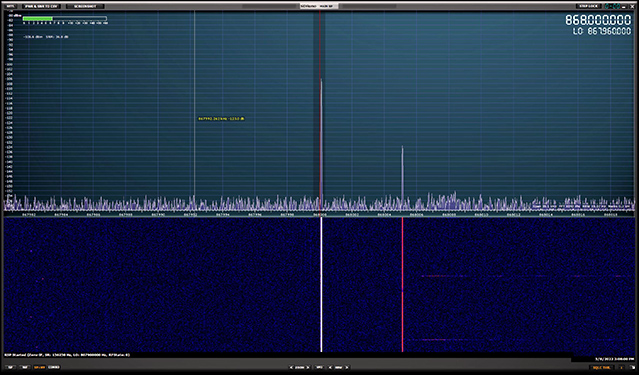The width and height of the screenshot is (639, 375).
Task: Increase zoom with the right ZOOM arrow
Action: (x=308, y=367)
